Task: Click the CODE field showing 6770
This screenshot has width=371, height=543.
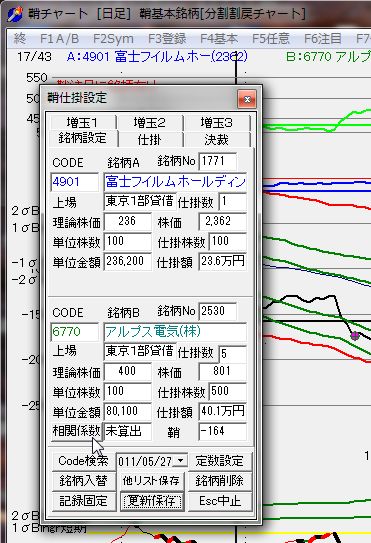Action: 74,332
